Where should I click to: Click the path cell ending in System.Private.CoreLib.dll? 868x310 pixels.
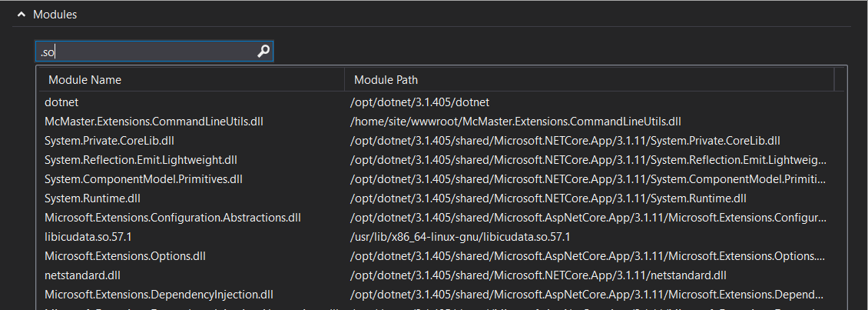pyautogui.click(x=565, y=141)
